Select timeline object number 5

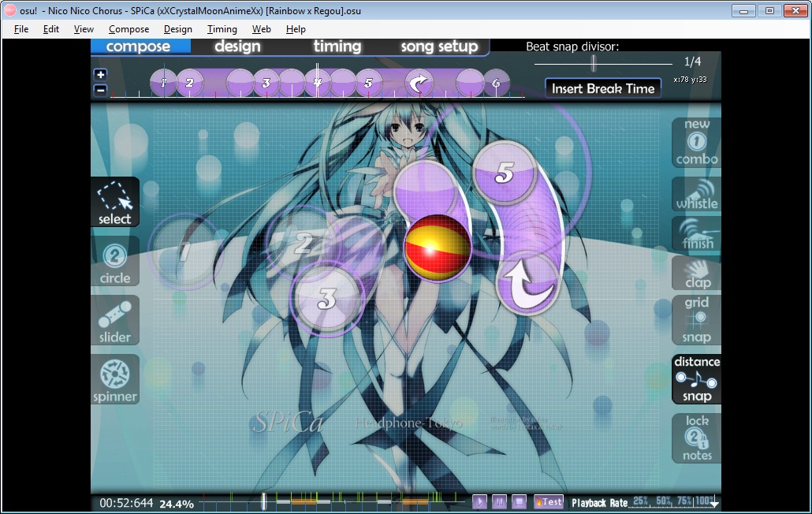pyautogui.click(x=368, y=83)
